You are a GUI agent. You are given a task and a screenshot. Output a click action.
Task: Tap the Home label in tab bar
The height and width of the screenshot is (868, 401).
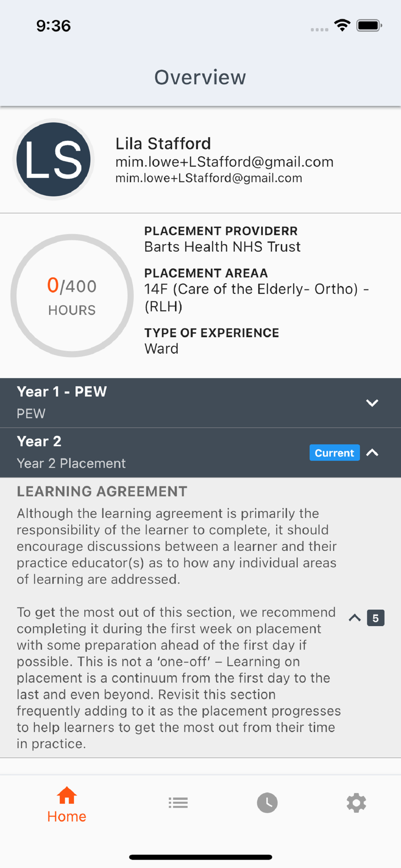click(67, 816)
